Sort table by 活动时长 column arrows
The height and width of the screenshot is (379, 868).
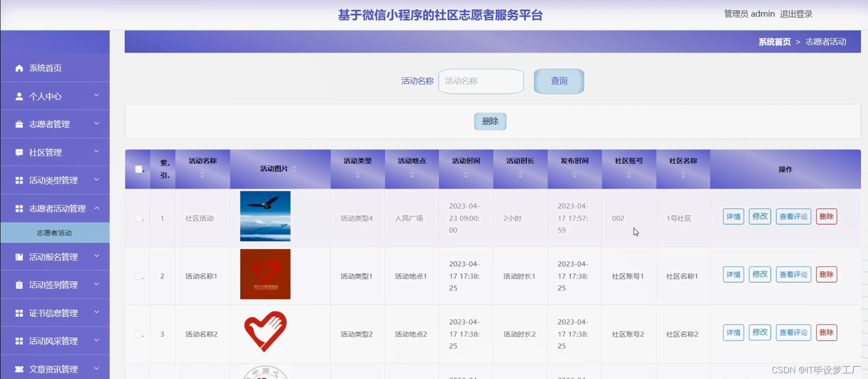click(520, 175)
